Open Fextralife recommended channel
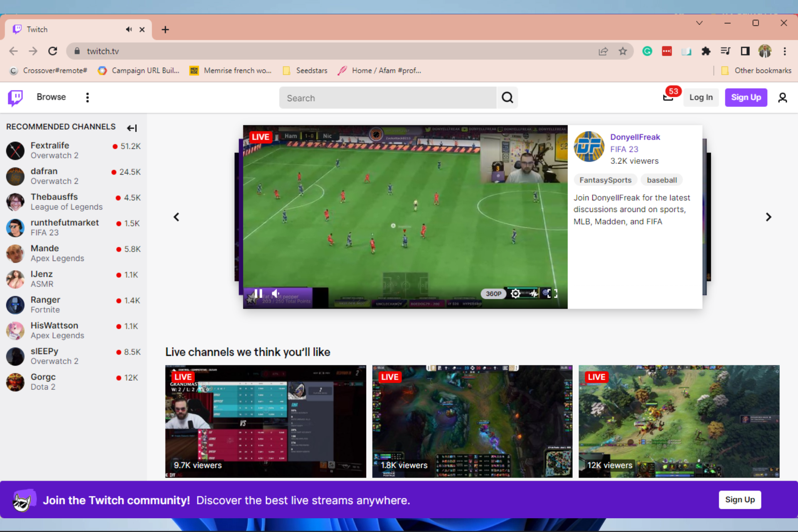This screenshot has width=798, height=532. point(73,150)
